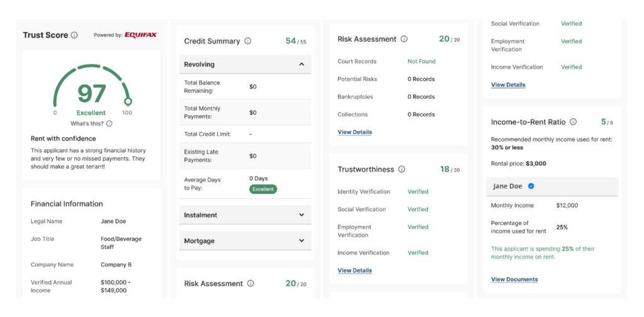The image size is (644, 317).
Task: Click the info icon next to Trust Score
Action: [x=74, y=35]
